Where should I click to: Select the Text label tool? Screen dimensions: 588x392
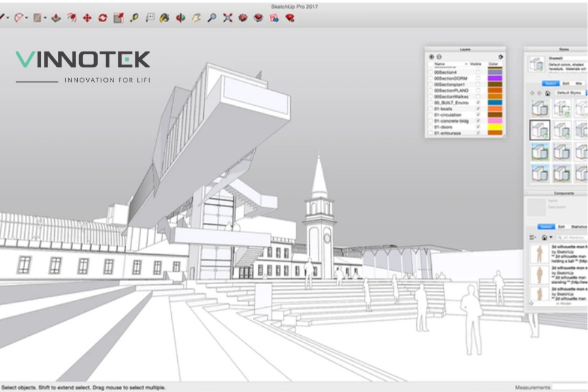(x=150, y=18)
